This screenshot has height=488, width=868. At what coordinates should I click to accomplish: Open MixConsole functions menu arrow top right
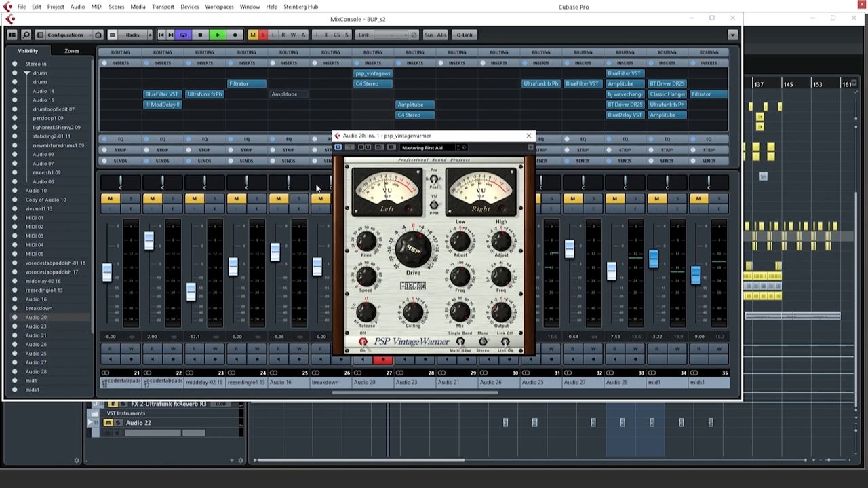[x=732, y=35]
